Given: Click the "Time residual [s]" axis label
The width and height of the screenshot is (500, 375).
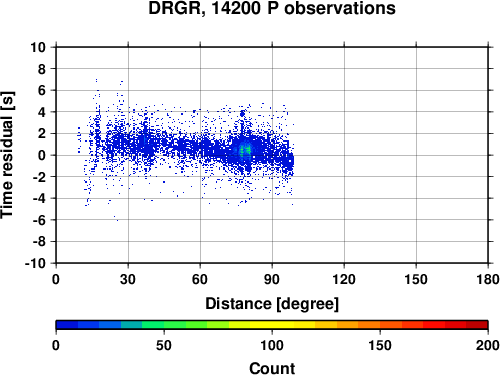Looking at the screenshot, I should (x=7, y=155).
